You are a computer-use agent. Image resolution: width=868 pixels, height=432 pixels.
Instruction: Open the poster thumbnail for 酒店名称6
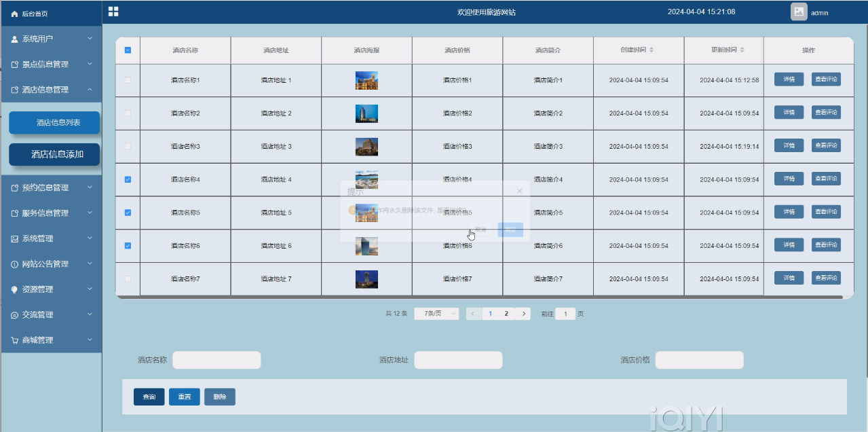pyautogui.click(x=366, y=246)
